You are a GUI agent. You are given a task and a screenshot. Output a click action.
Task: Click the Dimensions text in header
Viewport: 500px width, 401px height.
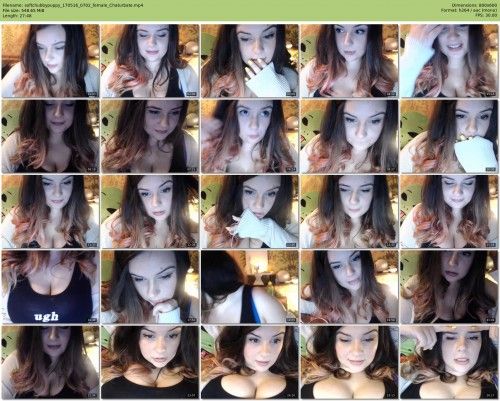475,5
